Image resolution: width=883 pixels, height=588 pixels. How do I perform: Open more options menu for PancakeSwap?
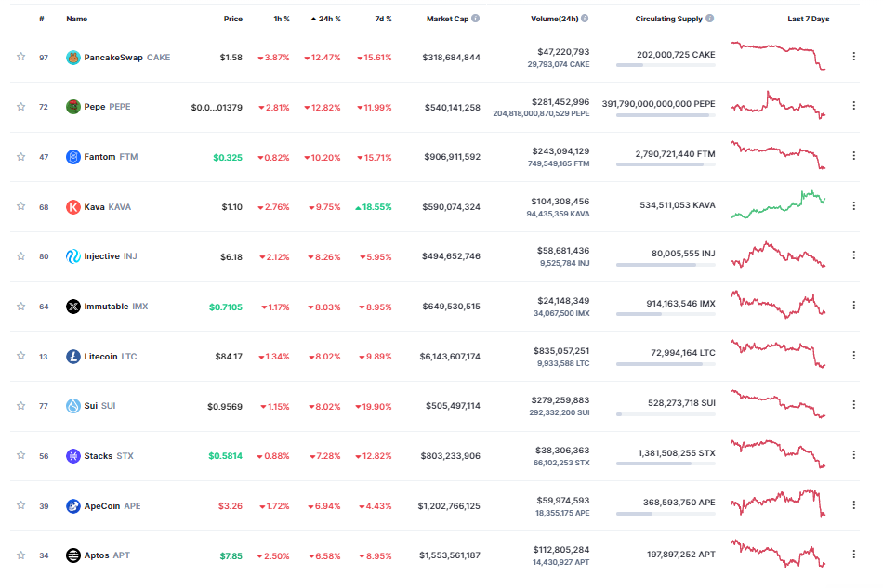853,57
